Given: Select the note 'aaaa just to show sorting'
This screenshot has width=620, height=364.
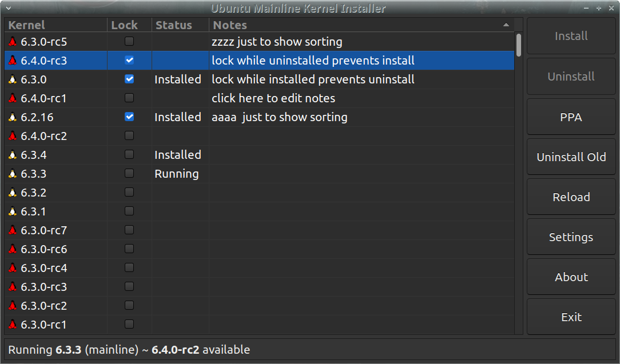Looking at the screenshot, I should point(279,117).
